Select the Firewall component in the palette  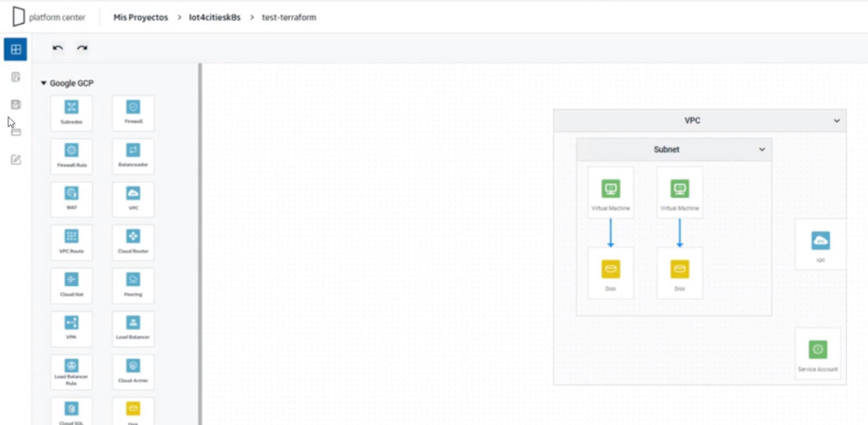click(133, 113)
